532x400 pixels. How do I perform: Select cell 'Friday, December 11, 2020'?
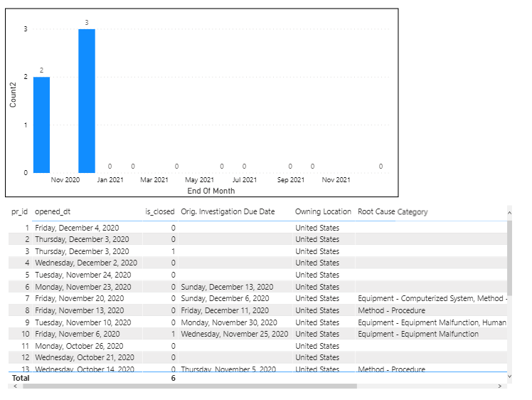pos(225,310)
